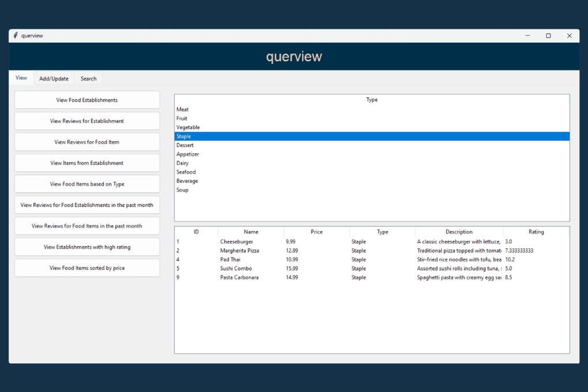
Task: Click the Spaghetti pasta description cell
Action: point(459,278)
